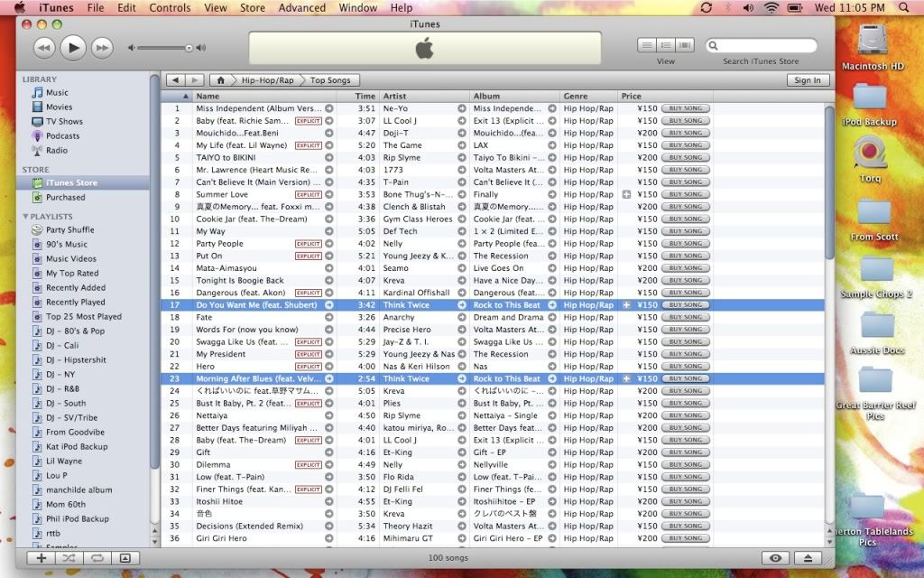The image size is (924, 578).
Task: Toggle the repeat playlist button
Action: coord(97,558)
